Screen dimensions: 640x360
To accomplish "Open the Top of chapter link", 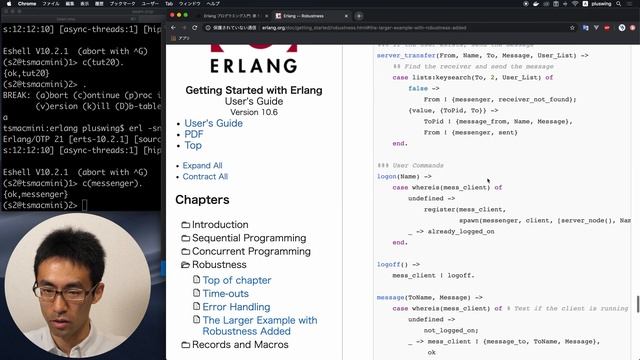I will click(x=237, y=280).
